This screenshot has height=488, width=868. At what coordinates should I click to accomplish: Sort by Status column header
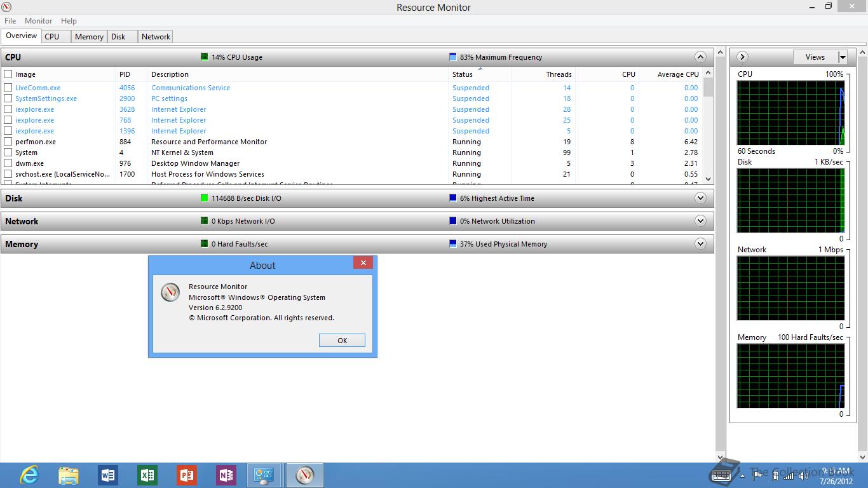pos(480,74)
